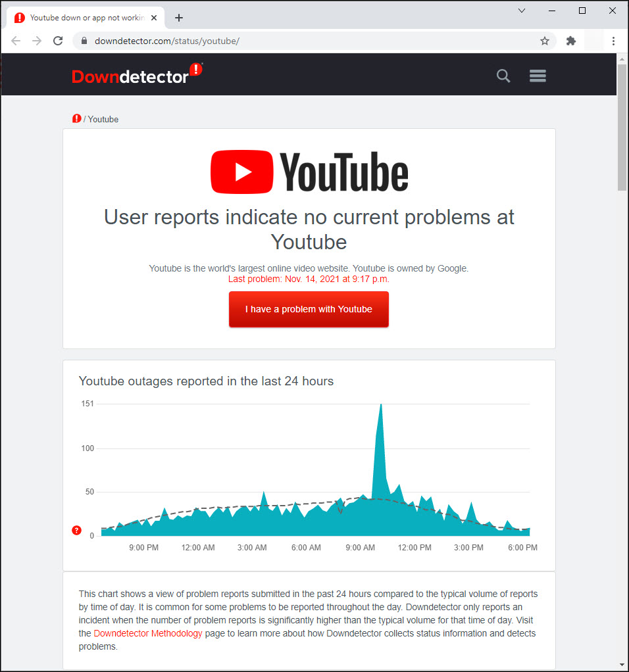Screen dimensions: 629x672
Task: Click the chart title about Youtube outages
Action: 206,381
